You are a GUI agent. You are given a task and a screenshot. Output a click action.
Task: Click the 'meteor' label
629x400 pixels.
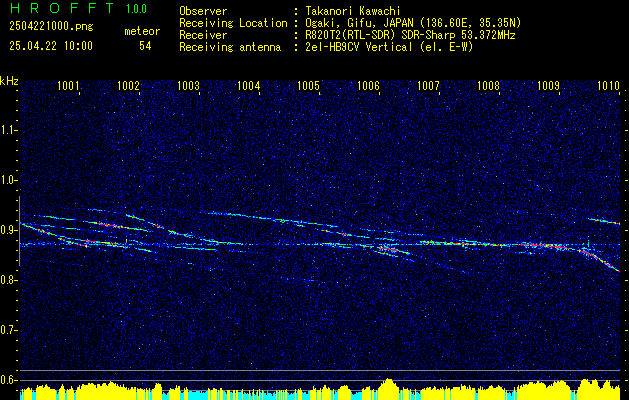coord(142,31)
